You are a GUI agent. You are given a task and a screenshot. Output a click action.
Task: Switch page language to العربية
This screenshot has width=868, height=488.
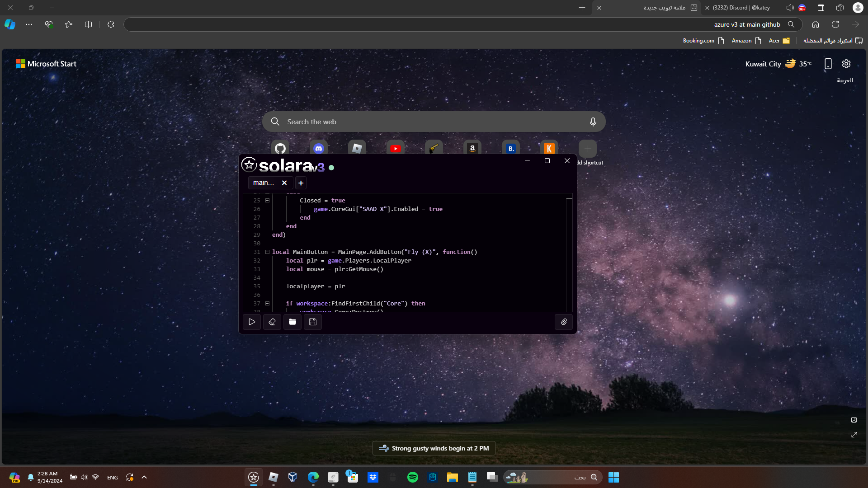(x=845, y=80)
